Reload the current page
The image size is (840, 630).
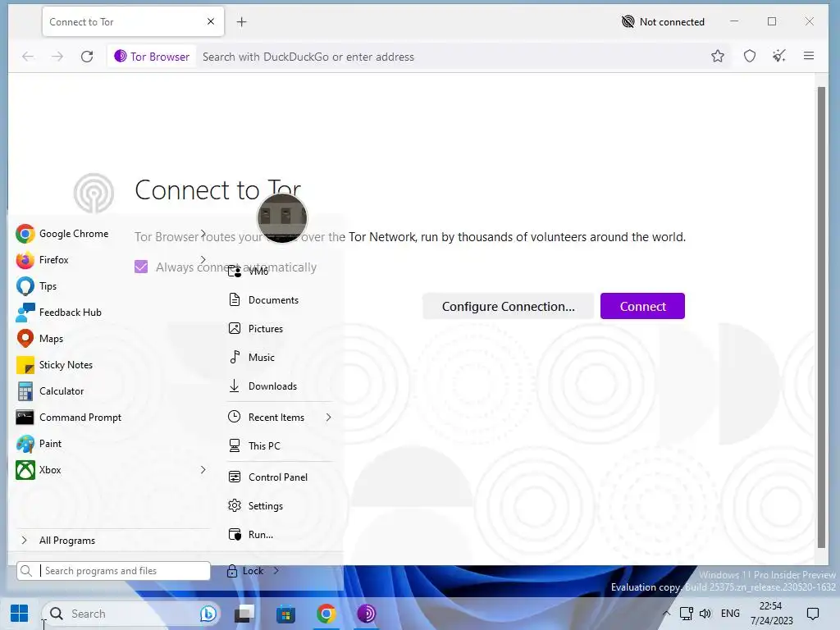click(x=87, y=57)
